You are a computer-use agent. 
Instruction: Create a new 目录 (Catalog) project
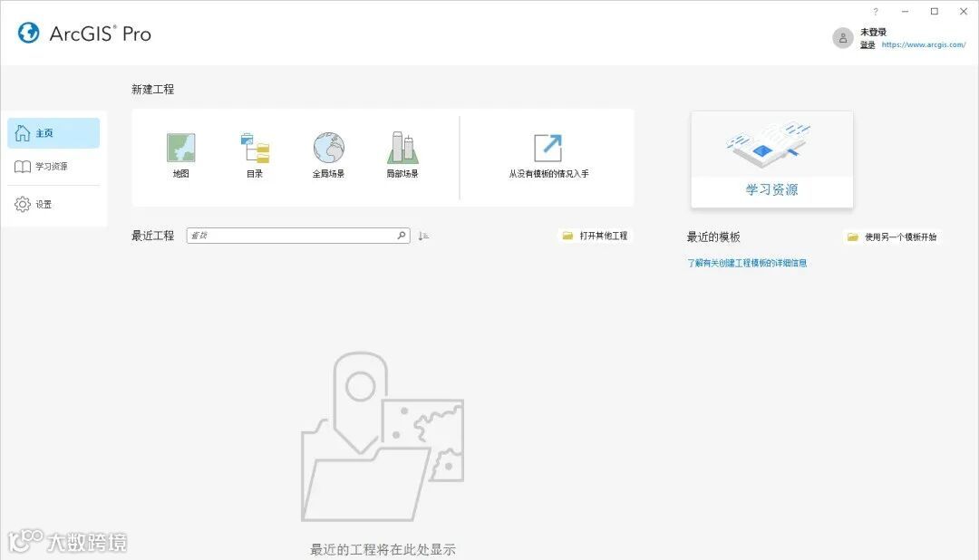click(x=255, y=154)
